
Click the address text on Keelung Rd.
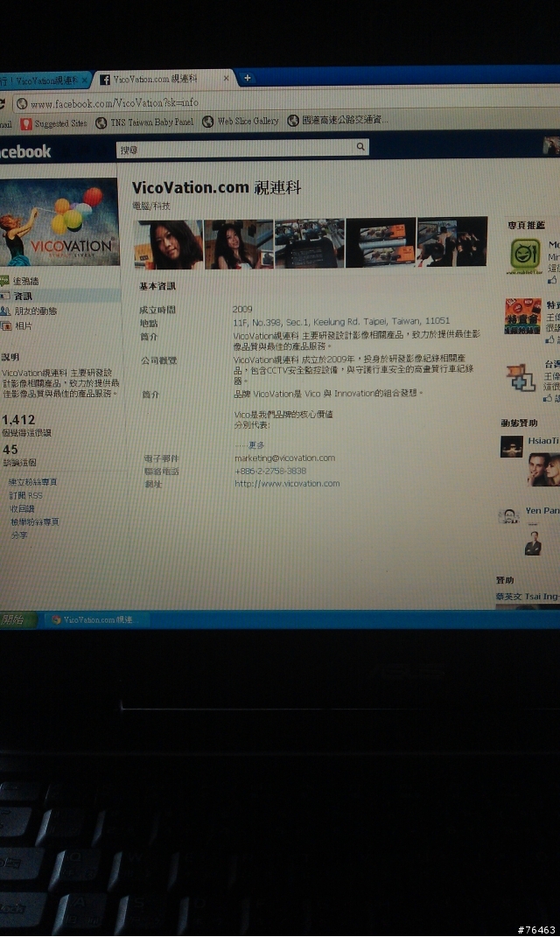pos(341,321)
